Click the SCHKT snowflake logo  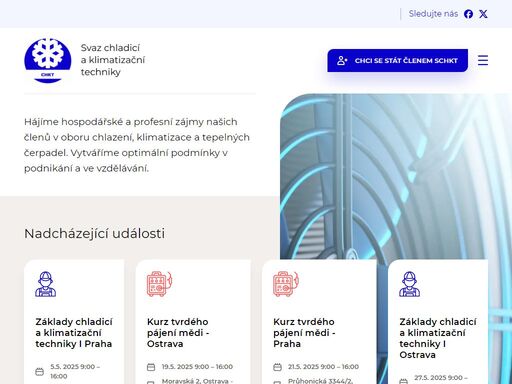tap(48, 60)
